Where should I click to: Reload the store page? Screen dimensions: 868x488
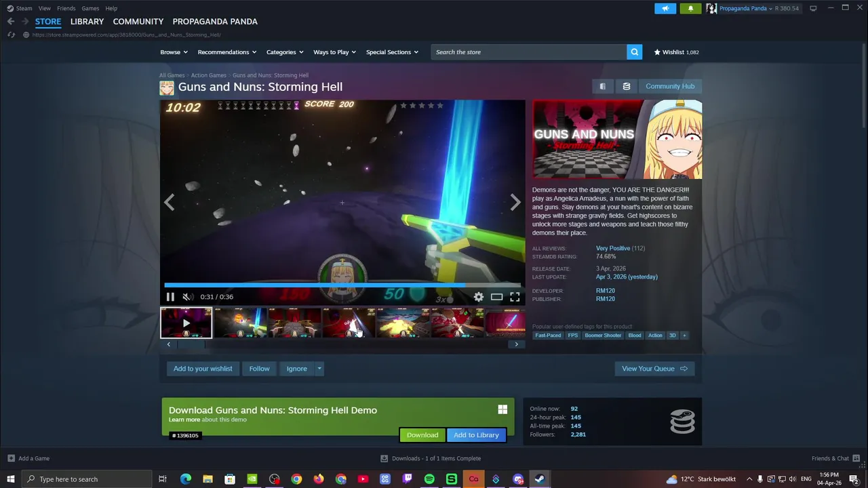12,35
